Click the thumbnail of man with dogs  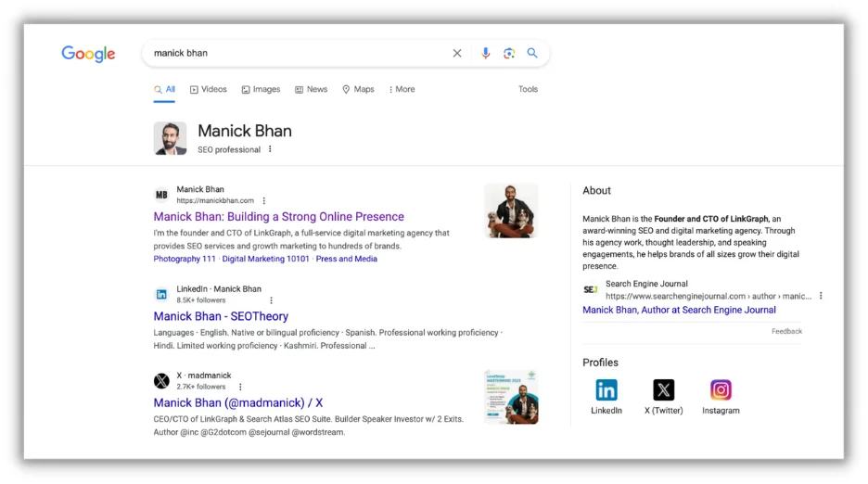pos(511,211)
